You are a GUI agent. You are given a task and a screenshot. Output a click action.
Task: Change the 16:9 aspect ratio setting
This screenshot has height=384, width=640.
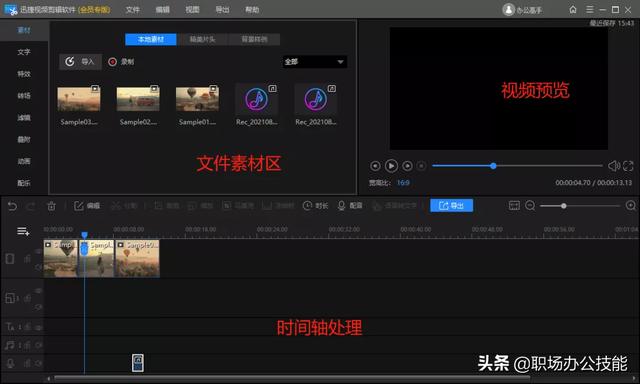click(x=403, y=183)
